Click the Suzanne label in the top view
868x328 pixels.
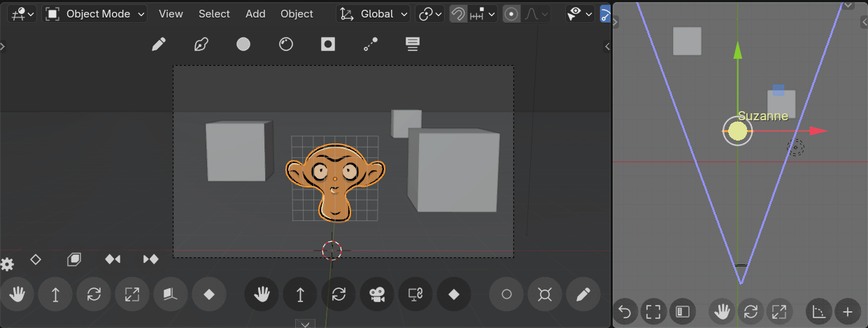coord(763,116)
